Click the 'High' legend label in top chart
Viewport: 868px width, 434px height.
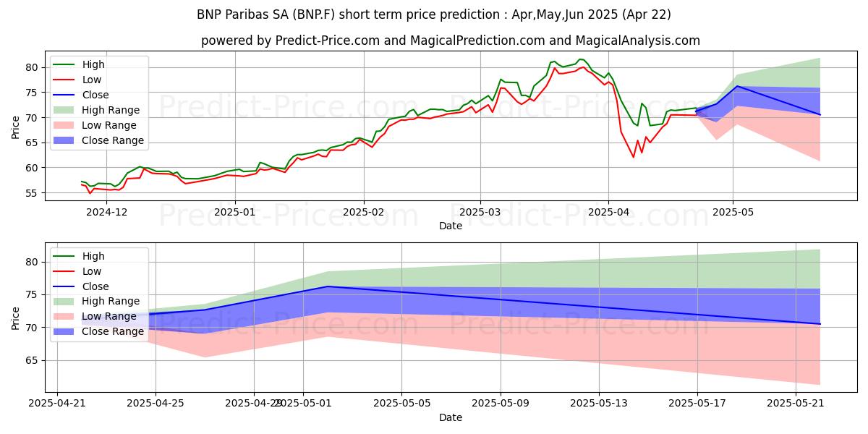pos(93,64)
